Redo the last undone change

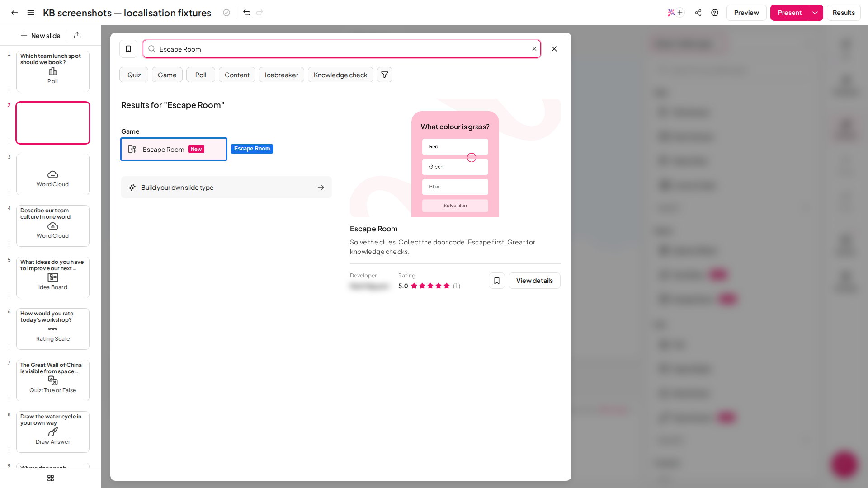tap(259, 13)
